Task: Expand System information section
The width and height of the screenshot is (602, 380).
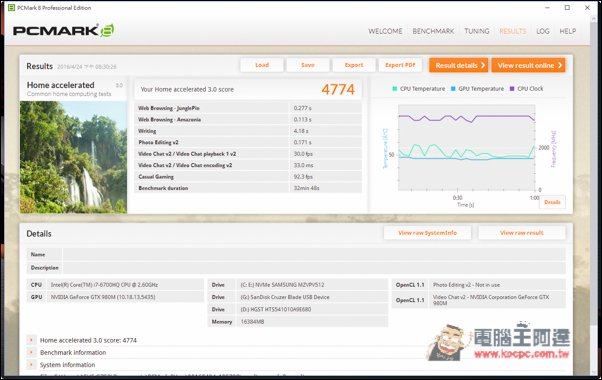Action: (31, 365)
